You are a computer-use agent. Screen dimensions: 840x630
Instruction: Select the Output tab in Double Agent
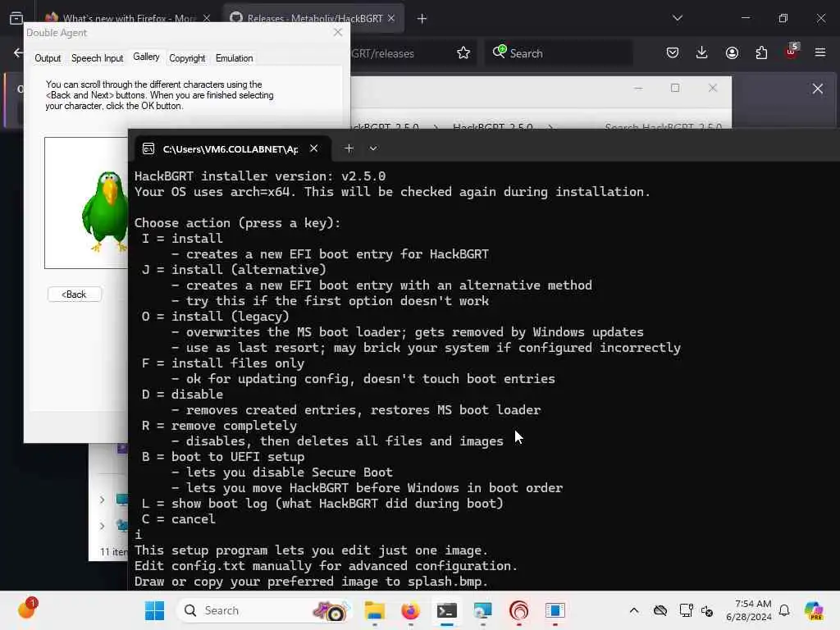tap(48, 58)
